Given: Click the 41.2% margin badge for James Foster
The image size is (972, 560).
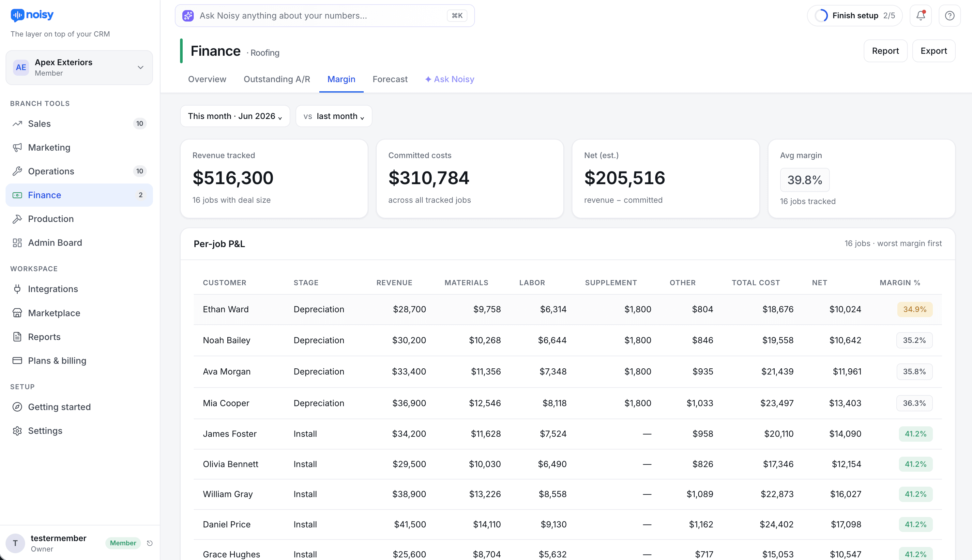Looking at the screenshot, I should click(x=916, y=434).
